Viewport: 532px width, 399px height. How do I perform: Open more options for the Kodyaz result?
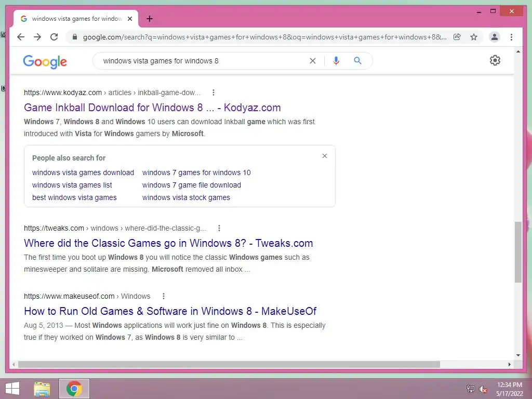click(x=213, y=92)
